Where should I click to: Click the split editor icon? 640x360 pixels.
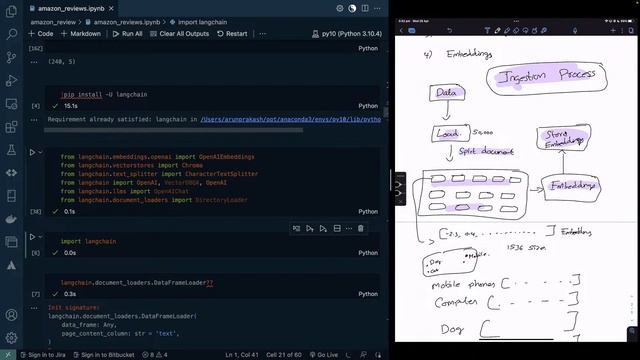(x=365, y=8)
